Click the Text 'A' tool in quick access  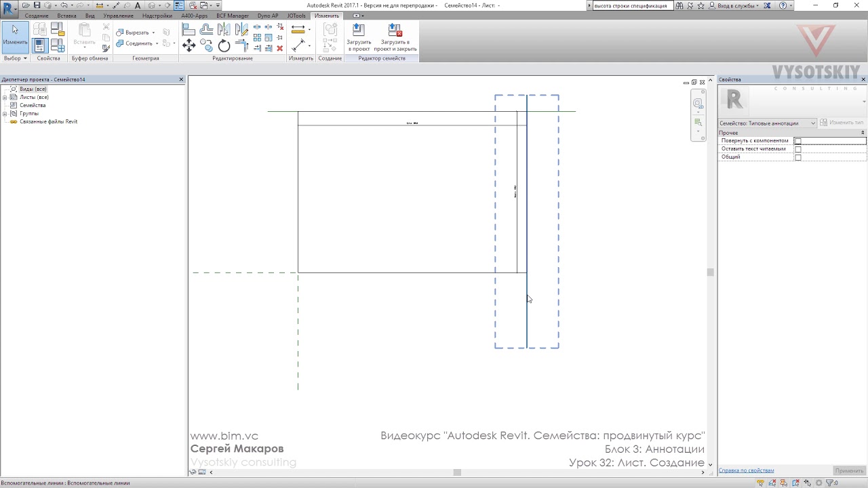[138, 5]
